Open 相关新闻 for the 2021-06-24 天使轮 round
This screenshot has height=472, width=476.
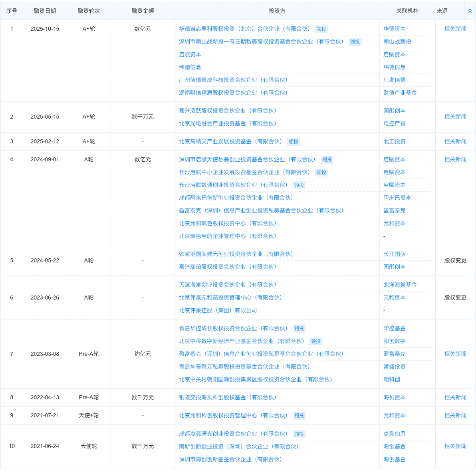[x=454, y=446]
